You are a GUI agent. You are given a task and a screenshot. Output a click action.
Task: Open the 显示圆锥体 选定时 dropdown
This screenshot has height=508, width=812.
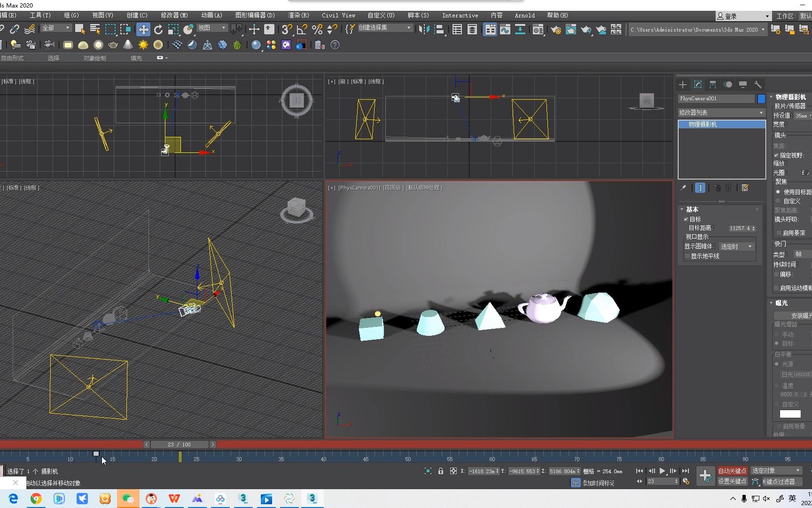click(736, 246)
